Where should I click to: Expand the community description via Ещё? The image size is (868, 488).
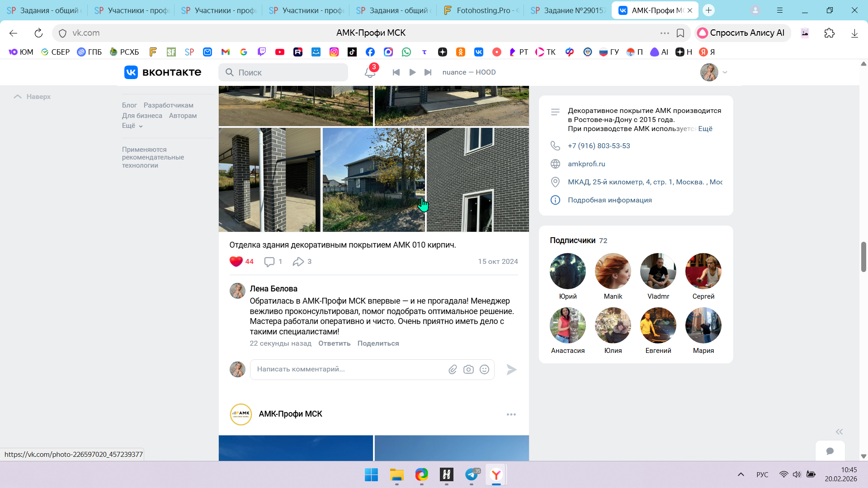point(705,129)
